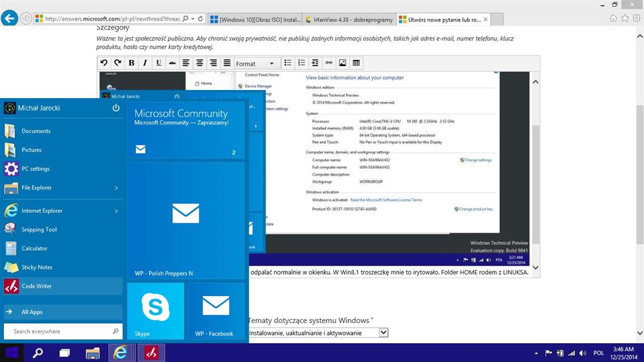Open the Skype tile

tap(155, 312)
